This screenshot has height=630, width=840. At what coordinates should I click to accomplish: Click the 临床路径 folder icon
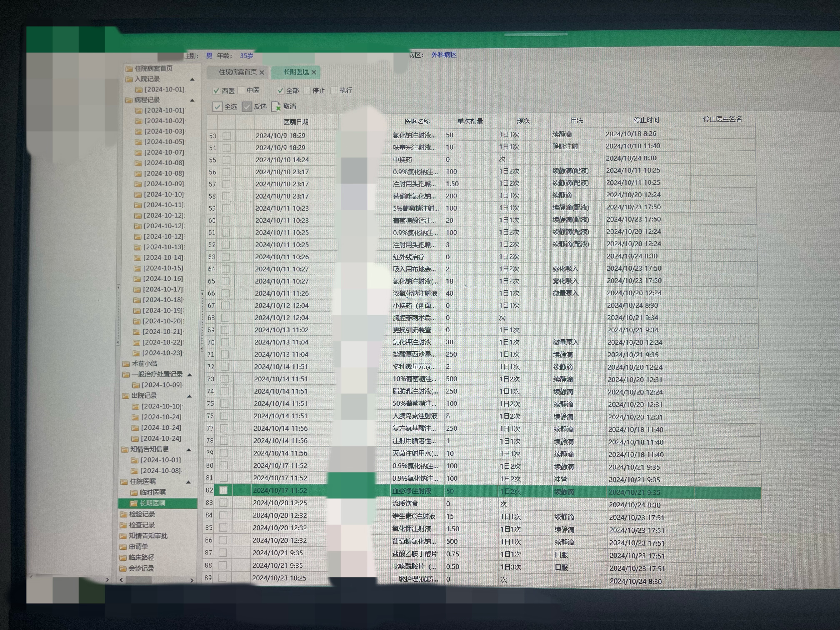[123, 557]
